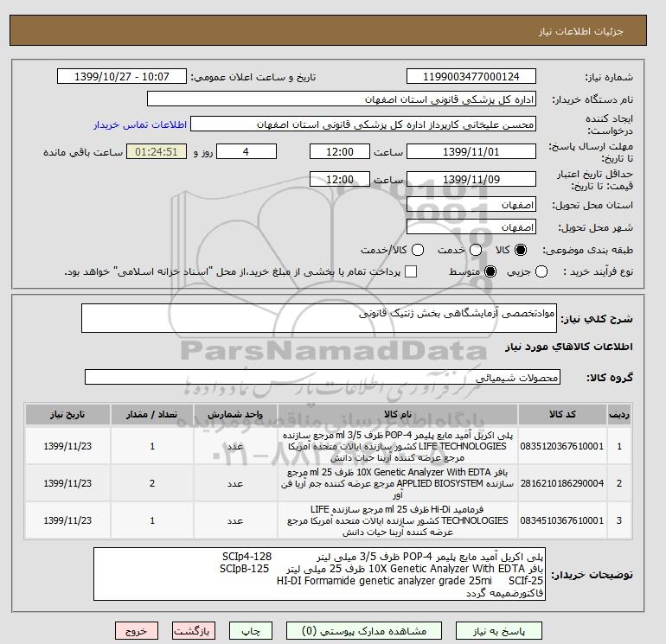666x644 pixels.
Task: Click the ردیف column header
Action: click(x=619, y=414)
